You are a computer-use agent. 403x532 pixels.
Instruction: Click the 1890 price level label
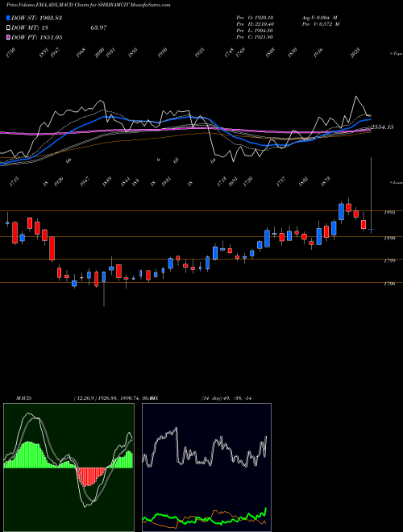tap(389, 239)
